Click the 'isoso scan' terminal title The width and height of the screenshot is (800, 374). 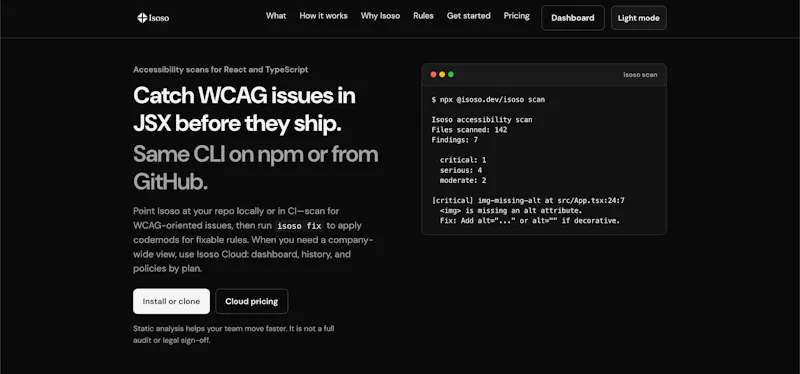[640, 74]
